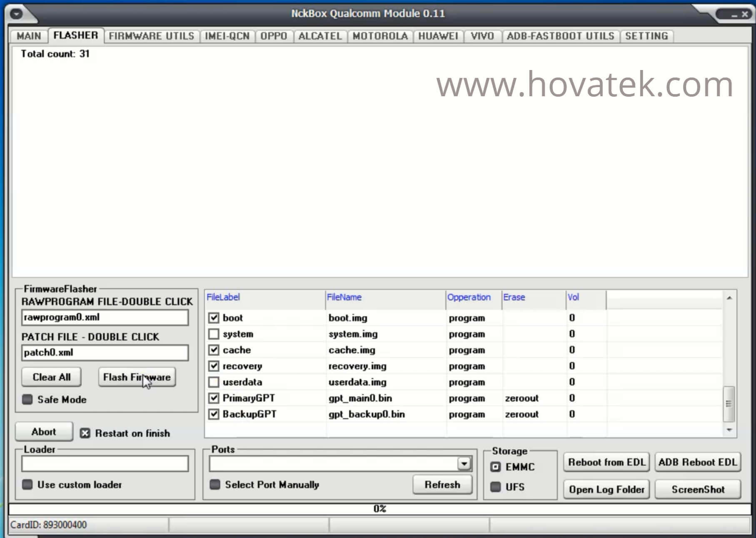Select UFS storage type
Viewport: 756px width, 538px height.
(496, 487)
